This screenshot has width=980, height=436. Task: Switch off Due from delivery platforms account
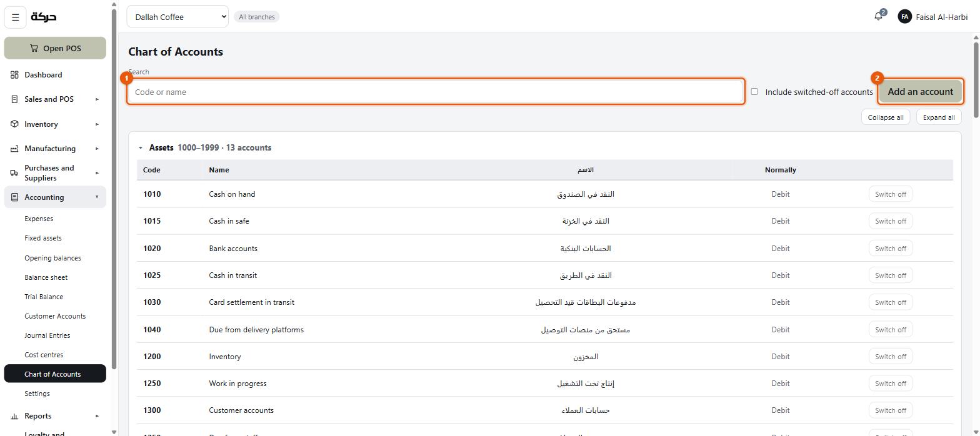pos(890,330)
